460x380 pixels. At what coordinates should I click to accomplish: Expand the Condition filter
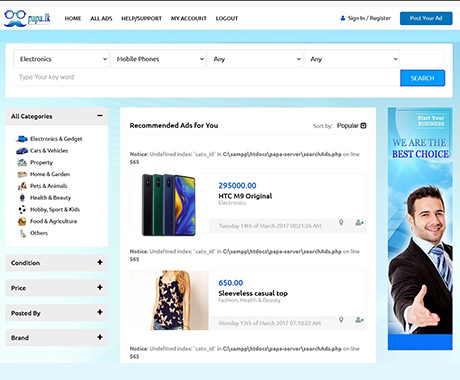coord(100,263)
